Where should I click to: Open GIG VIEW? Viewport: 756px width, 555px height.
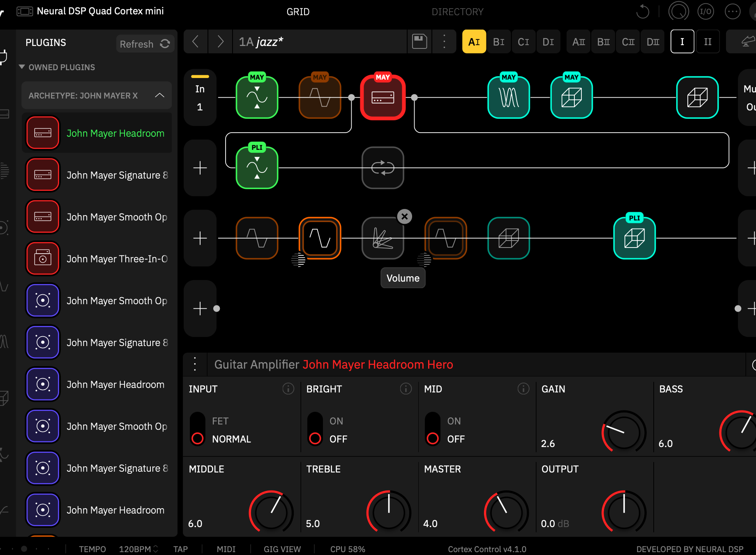(x=282, y=549)
